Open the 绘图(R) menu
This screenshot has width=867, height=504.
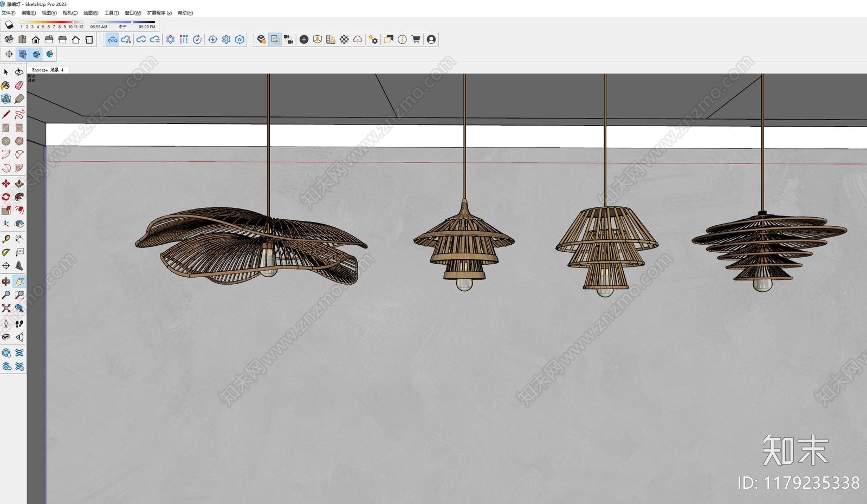pyautogui.click(x=91, y=13)
